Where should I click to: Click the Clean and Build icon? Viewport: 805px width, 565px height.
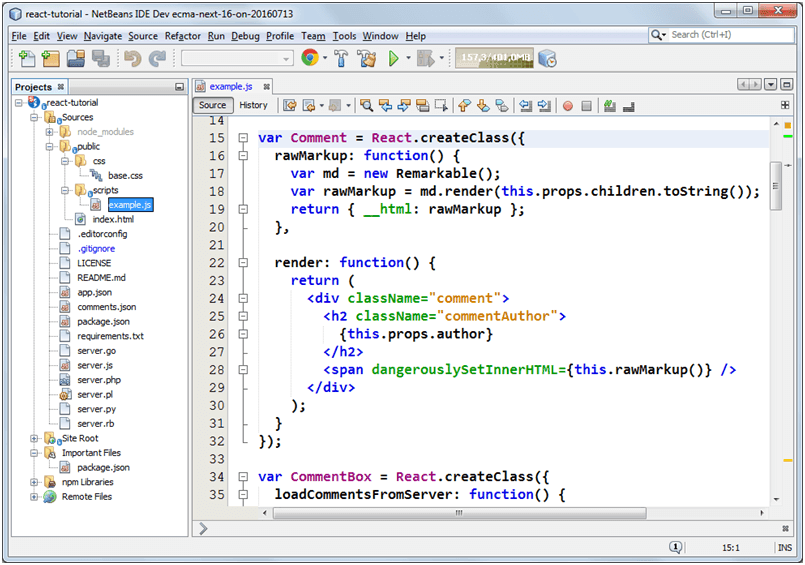[366, 59]
